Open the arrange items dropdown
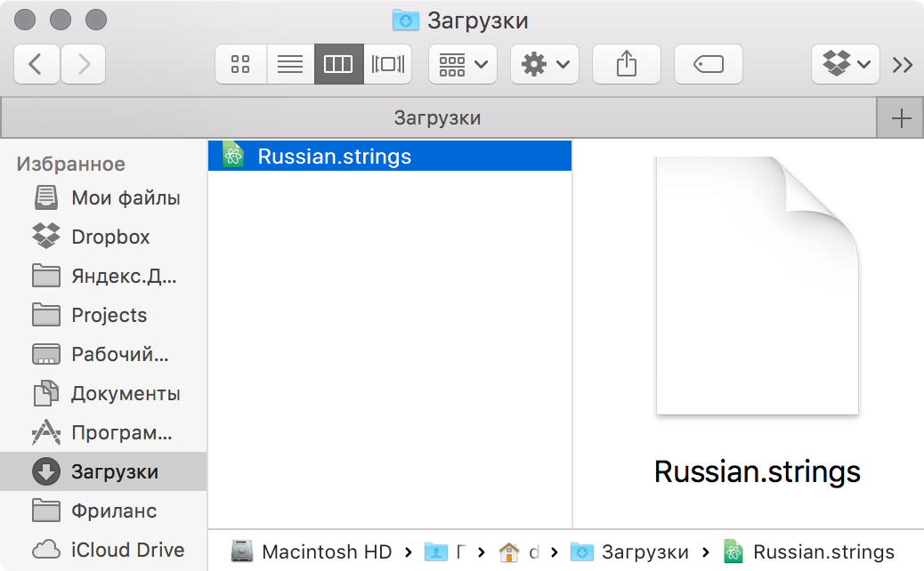Screen dimensions: 924x571 (x=462, y=64)
